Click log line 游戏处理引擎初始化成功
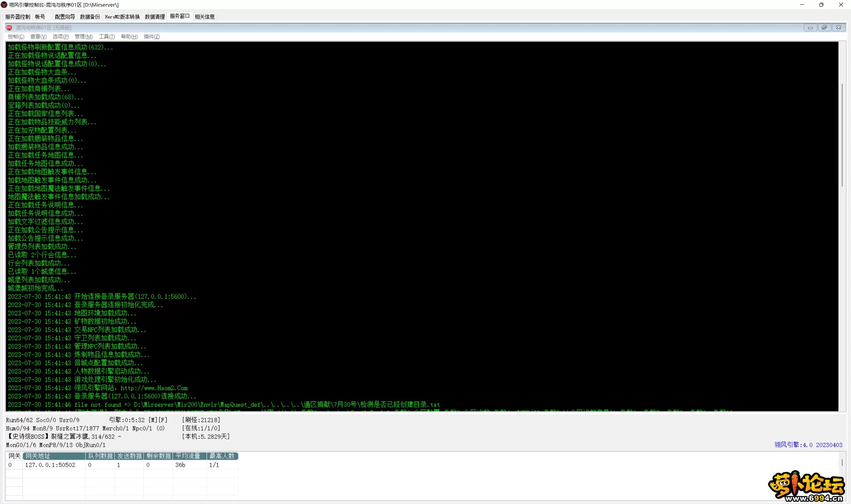Viewport: 851px width, 504px height. click(x=82, y=380)
